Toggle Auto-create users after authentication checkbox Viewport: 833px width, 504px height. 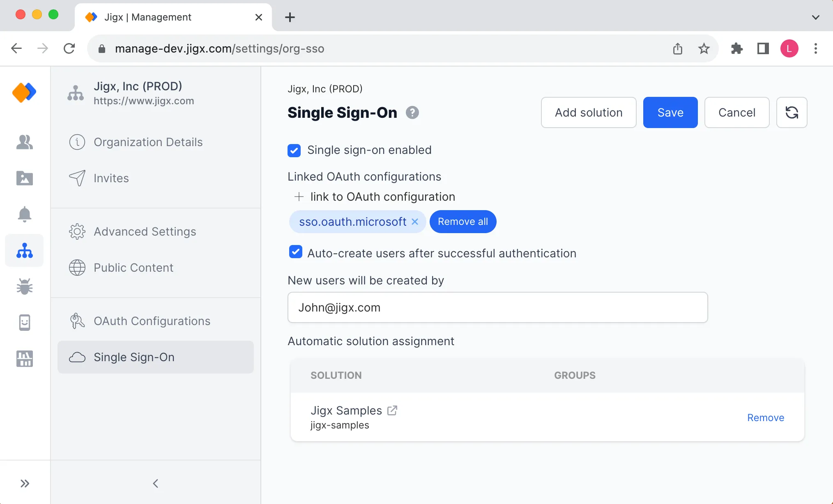296,252
